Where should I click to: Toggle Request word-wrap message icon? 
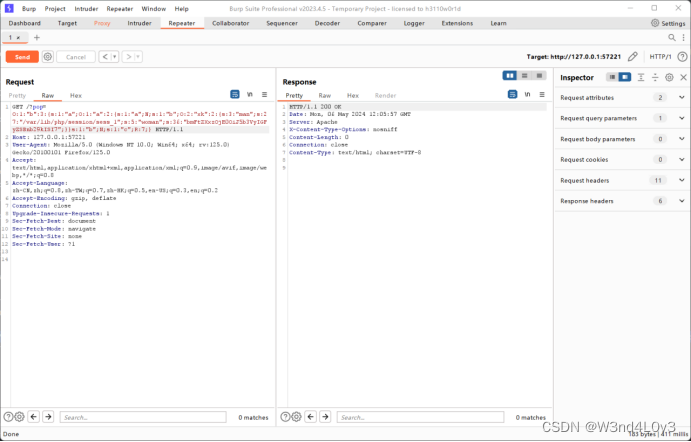(235, 94)
